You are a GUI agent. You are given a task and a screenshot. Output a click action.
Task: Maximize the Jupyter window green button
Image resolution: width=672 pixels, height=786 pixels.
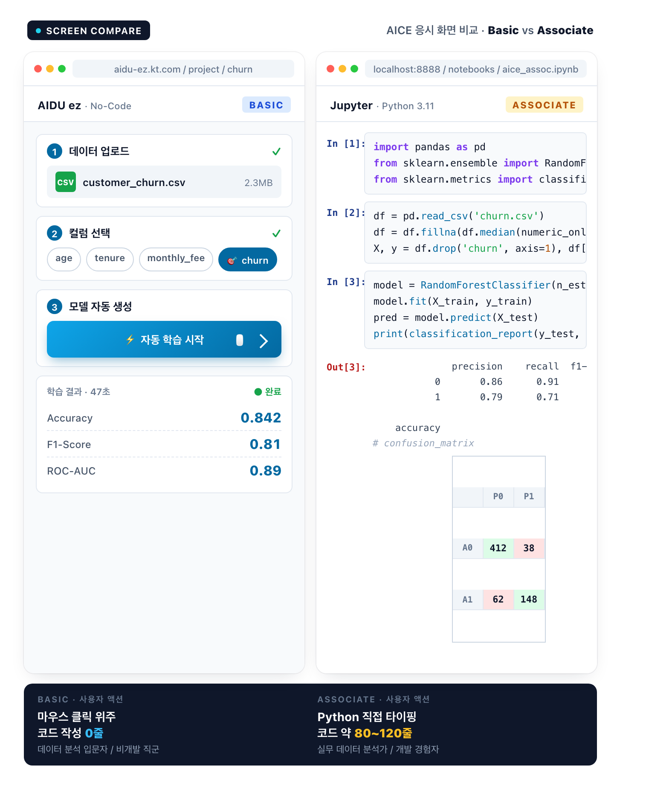(354, 69)
